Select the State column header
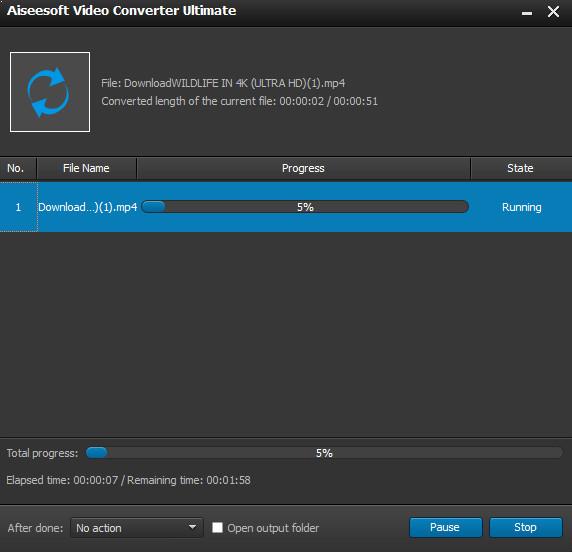Viewport: 572px width, 552px height. (521, 169)
